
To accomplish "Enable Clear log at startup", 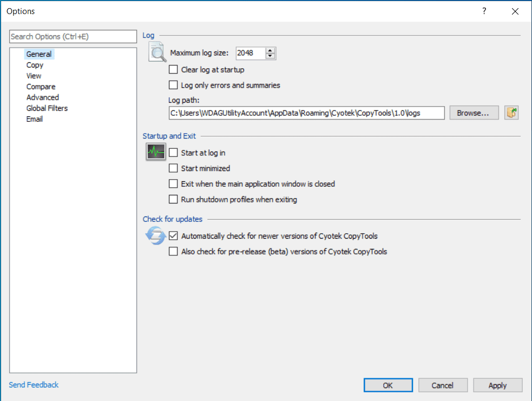I will (x=173, y=69).
